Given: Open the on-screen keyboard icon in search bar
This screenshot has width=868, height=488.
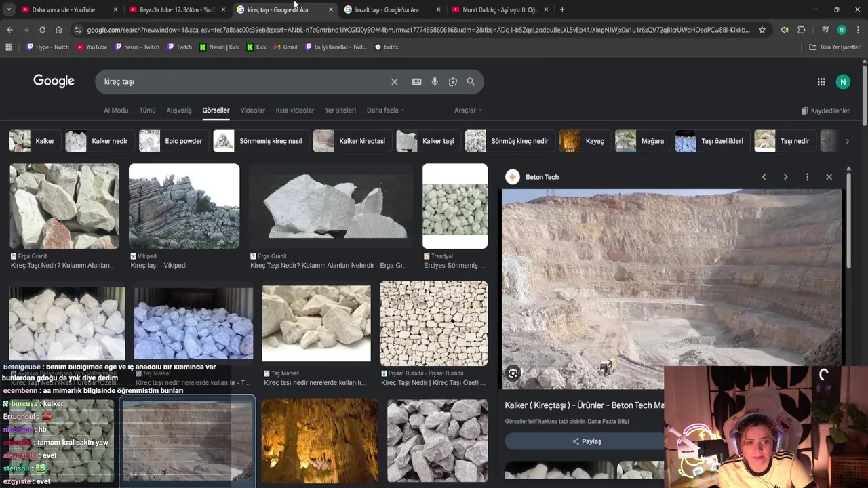Looking at the screenshot, I should pos(416,82).
